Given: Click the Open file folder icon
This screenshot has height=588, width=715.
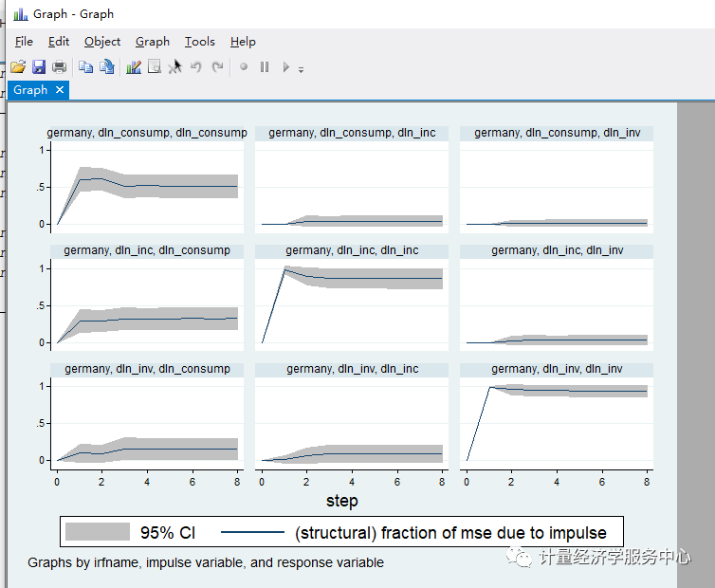Looking at the screenshot, I should tap(17, 67).
